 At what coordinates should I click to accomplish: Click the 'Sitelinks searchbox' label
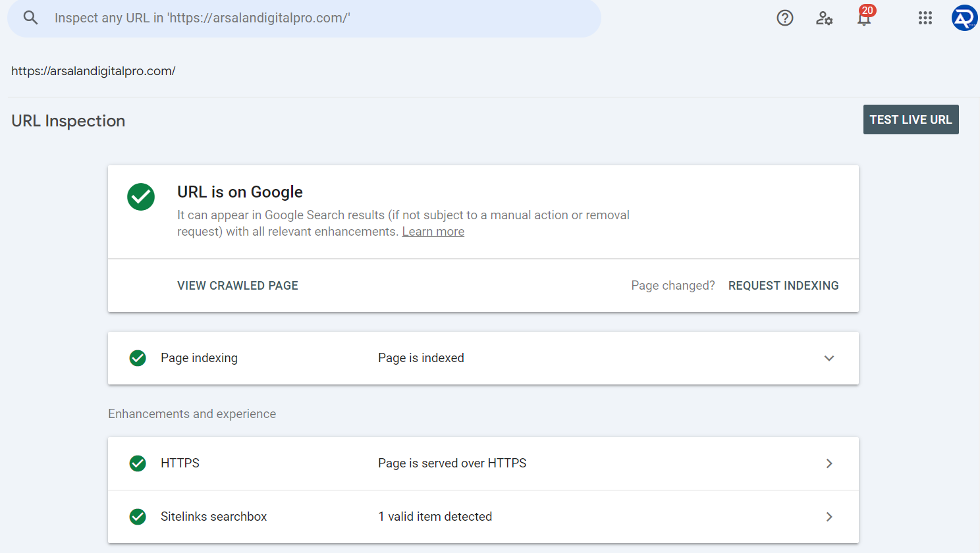click(x=214, y=517)
